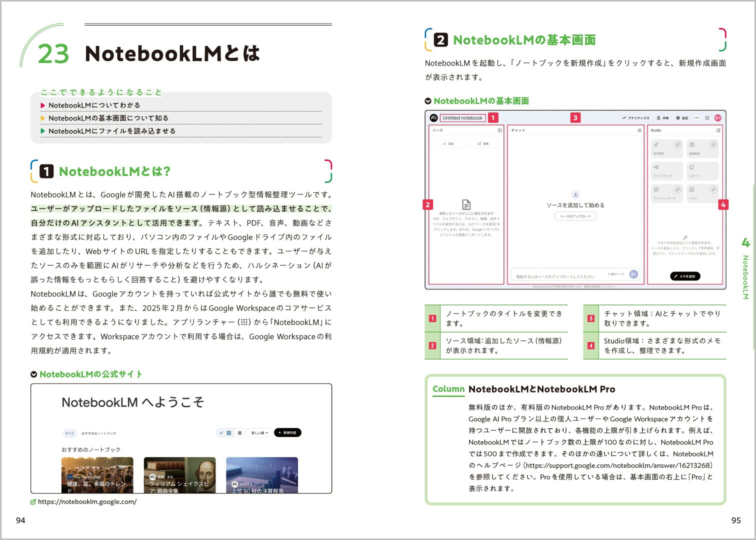
Task: Open chat configuration sliders icon
Action: [639, 130]
